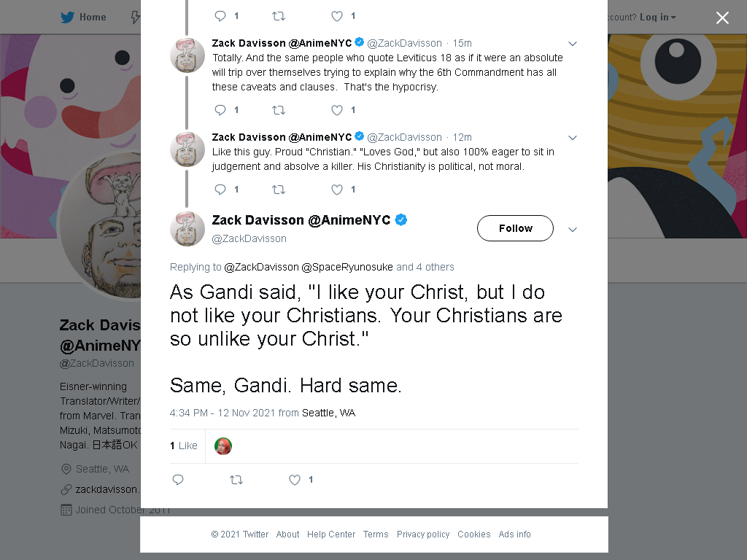Open the chevron menu beside the Follow button
This screenshot has height=560, width=747.
[573, 230]
